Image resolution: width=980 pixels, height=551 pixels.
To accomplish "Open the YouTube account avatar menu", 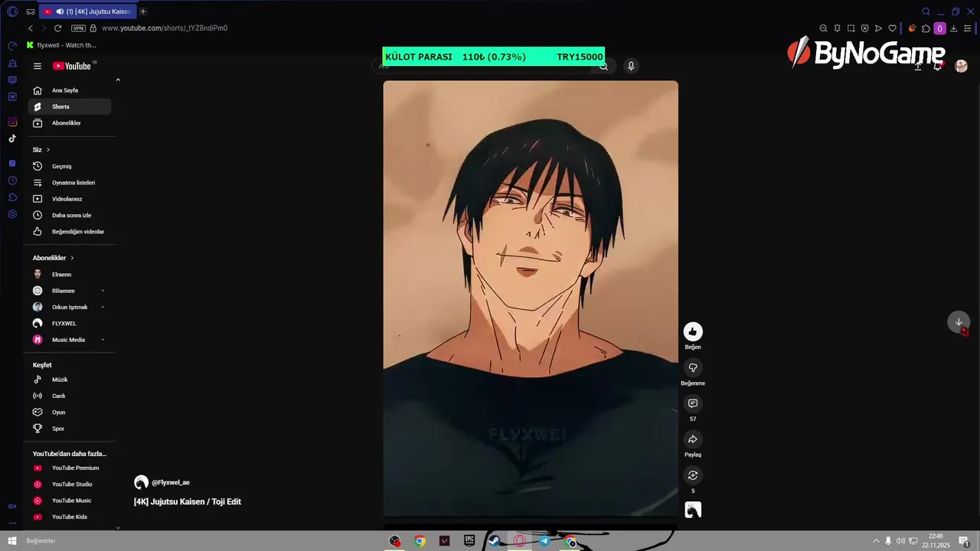I will tap(962, 66).
